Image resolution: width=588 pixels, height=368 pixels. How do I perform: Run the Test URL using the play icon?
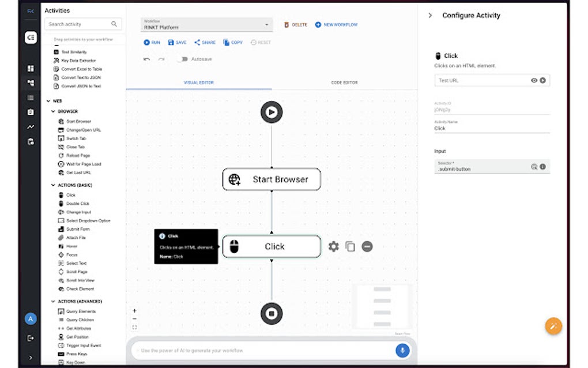coord(542,80)
